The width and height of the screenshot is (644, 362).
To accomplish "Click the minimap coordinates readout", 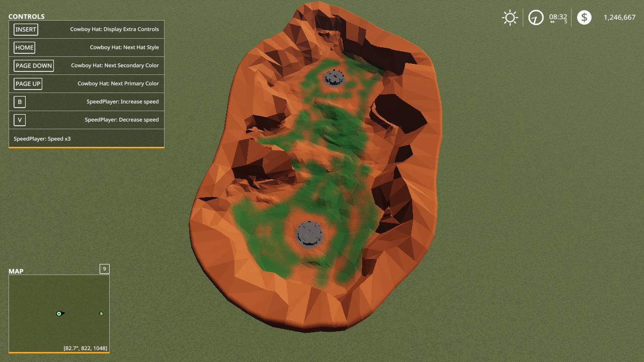I will pos(85,348).
